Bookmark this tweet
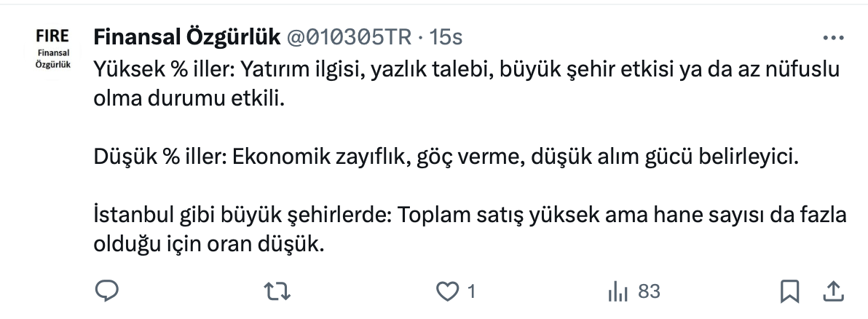 789,291
